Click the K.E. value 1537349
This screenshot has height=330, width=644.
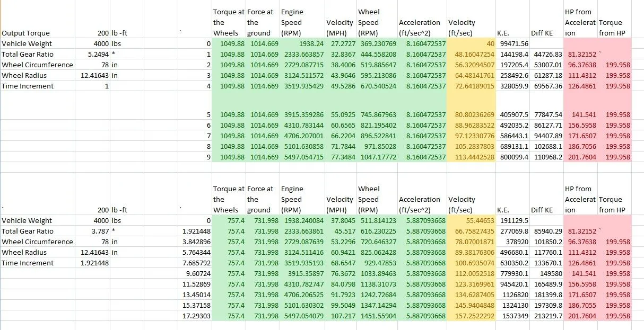513,316
